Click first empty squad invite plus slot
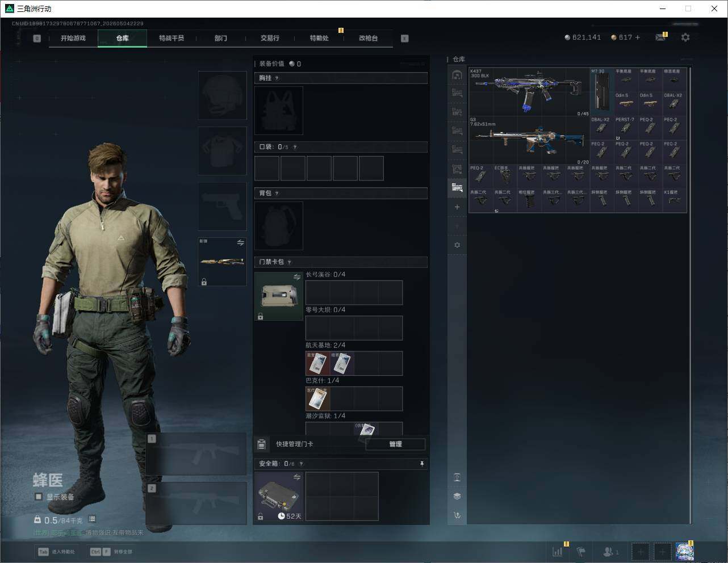This screenshot has width=728, height=563. coord(640,551)
